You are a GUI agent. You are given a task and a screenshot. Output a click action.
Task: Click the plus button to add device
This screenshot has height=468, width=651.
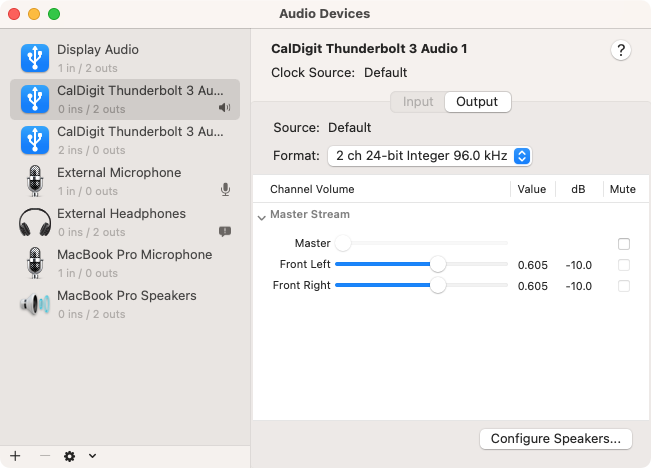pyautogui.click(x=15, y=456)
